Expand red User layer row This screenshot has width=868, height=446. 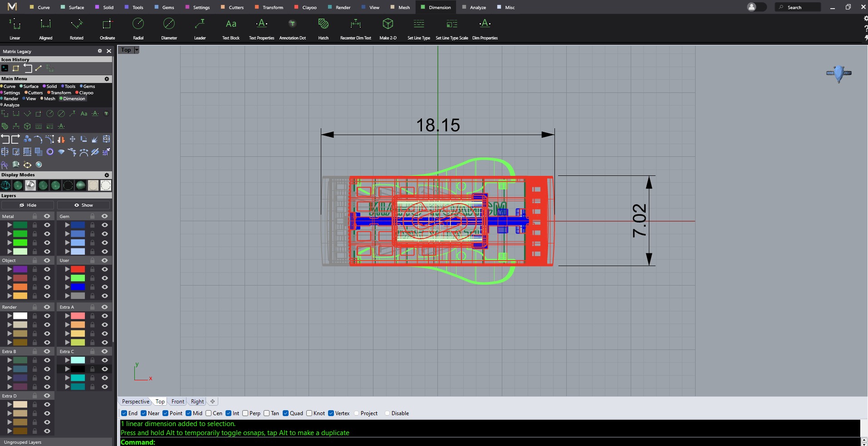67,269
